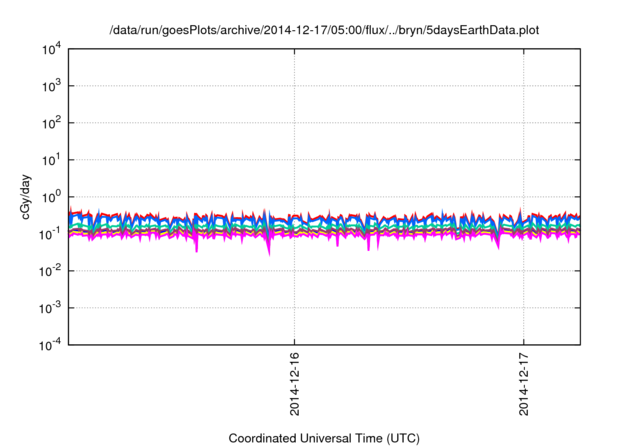Viewport: 640px width, 448px height.
Task: Click the 10^1 y-axis label
Action: coord(51,160)
